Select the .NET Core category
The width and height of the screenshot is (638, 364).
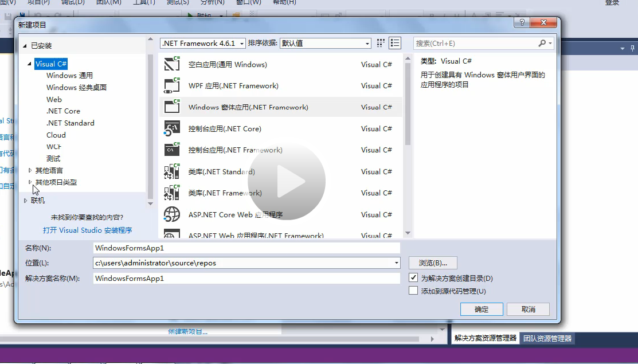tap(63, 111)
